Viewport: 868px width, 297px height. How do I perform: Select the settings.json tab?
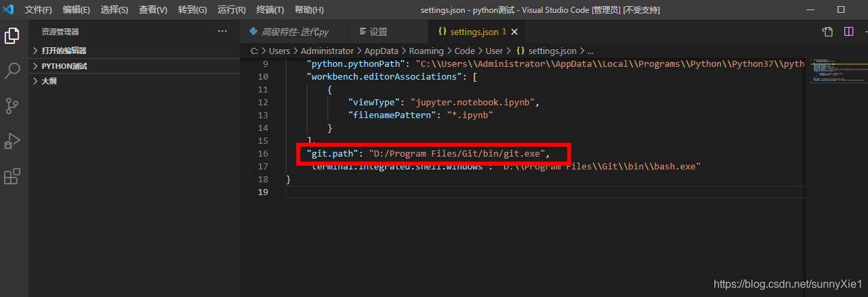476,32
